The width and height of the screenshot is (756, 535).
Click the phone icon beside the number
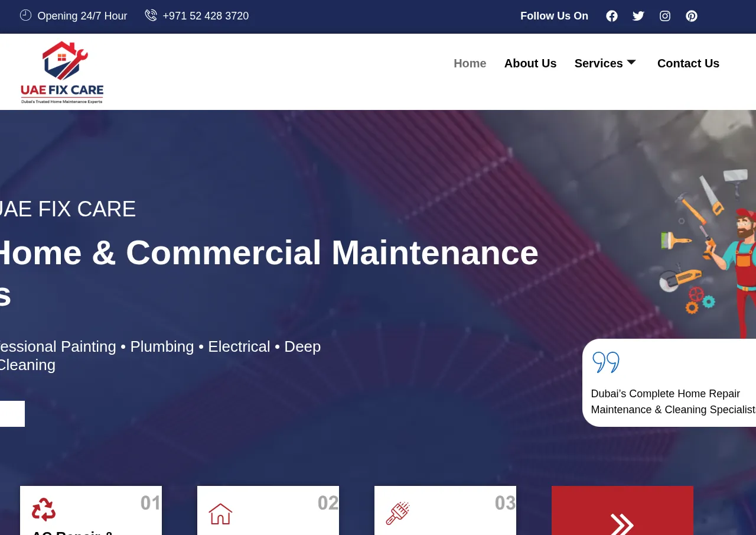tap(151, 15)
